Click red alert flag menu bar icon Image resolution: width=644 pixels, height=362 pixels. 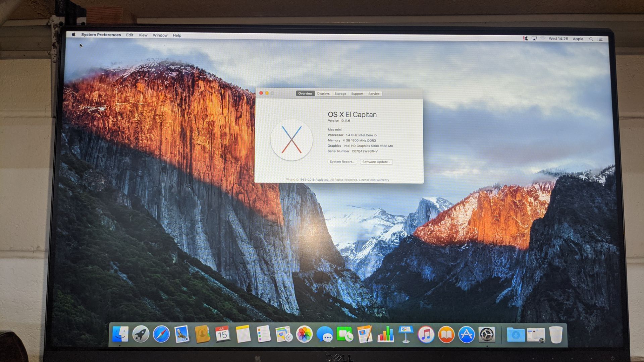[525, 39]
